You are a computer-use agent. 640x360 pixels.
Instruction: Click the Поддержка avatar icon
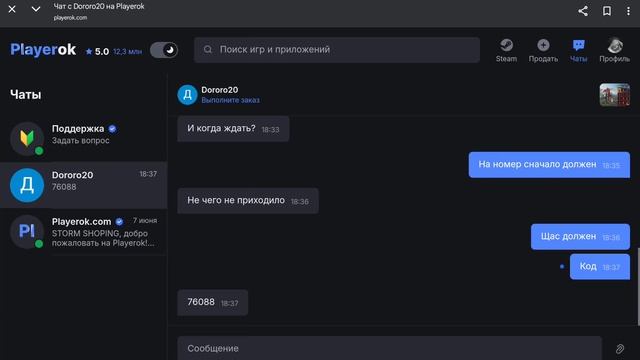click(x=27, y=138)
